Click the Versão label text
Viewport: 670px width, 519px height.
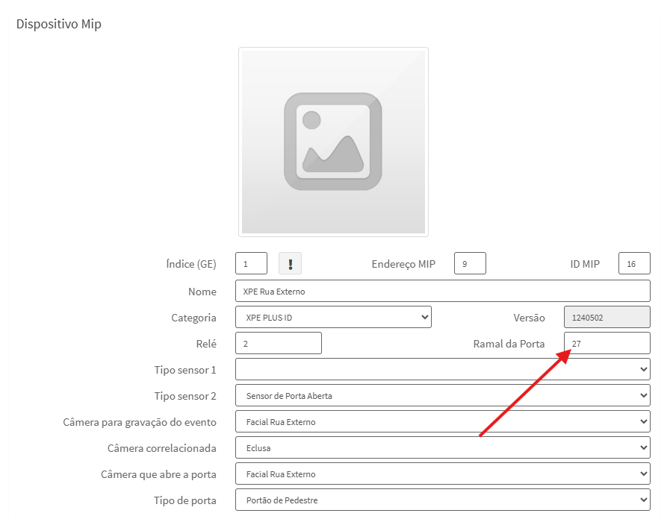[528, 318]
